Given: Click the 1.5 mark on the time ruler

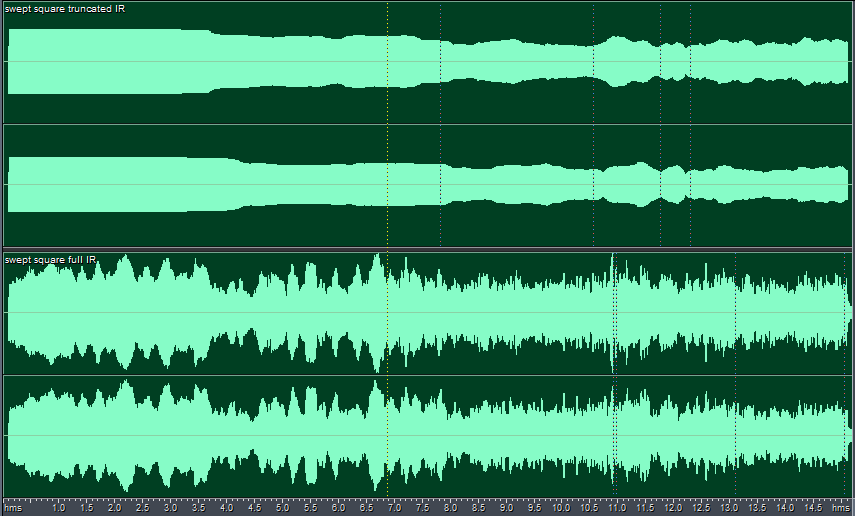Looking at the screenshot, I should coord(86,508).
